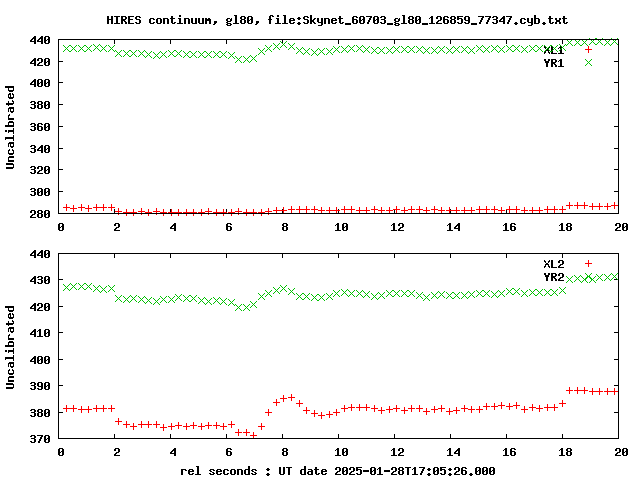The height and width of the screenshot is (480, 640).
Task: Click the 400 tick label on bottom plot
Action: click(40, 360)
